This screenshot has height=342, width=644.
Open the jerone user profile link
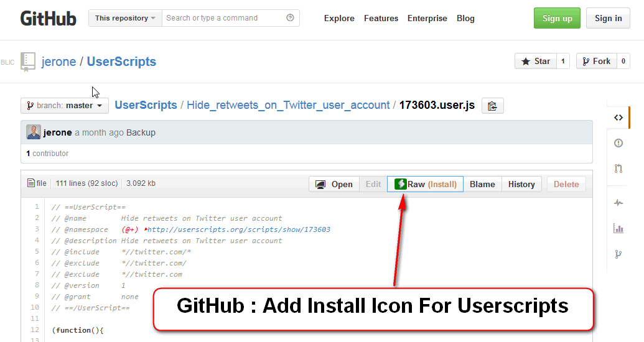(x=58, y=62)
